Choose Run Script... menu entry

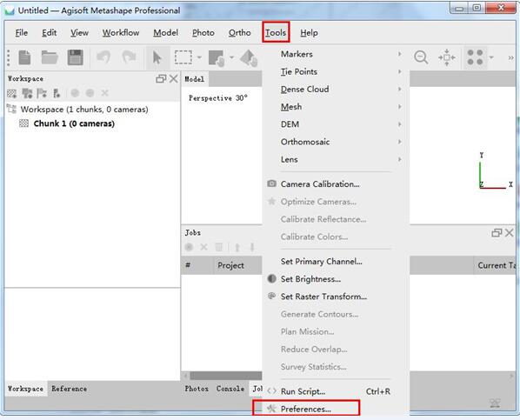point(335,391)
